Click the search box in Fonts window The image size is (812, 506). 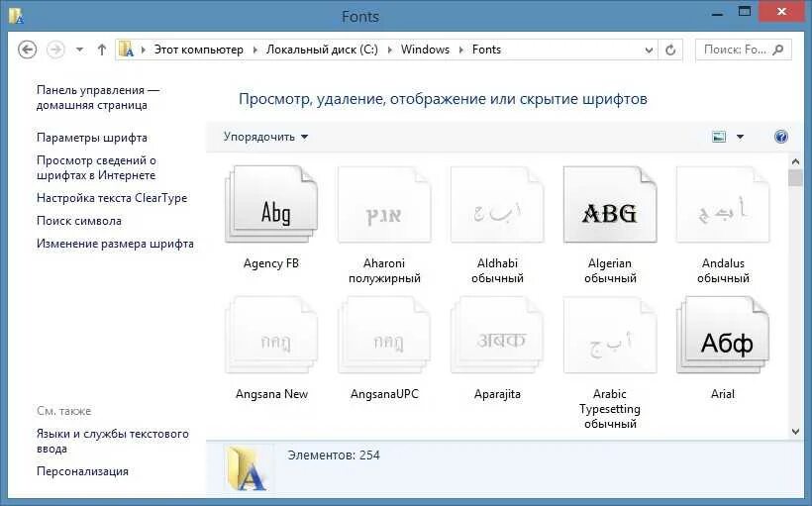tap(743, 50)
